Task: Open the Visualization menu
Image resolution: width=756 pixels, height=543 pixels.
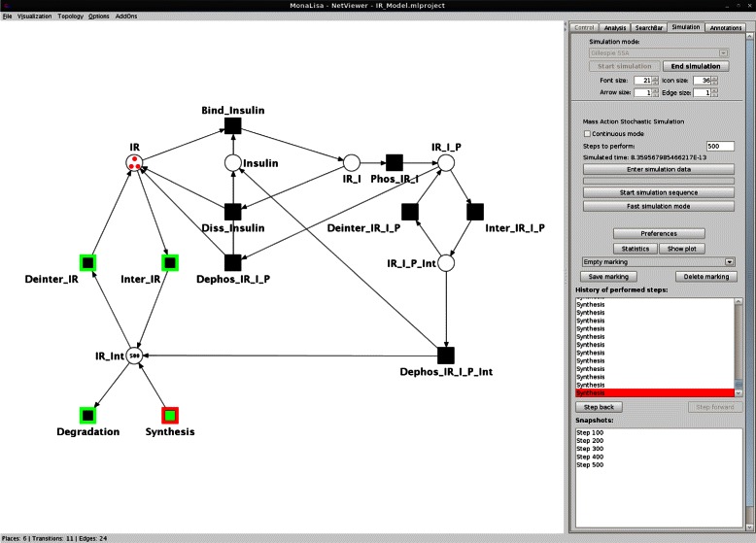Action: 34,17
